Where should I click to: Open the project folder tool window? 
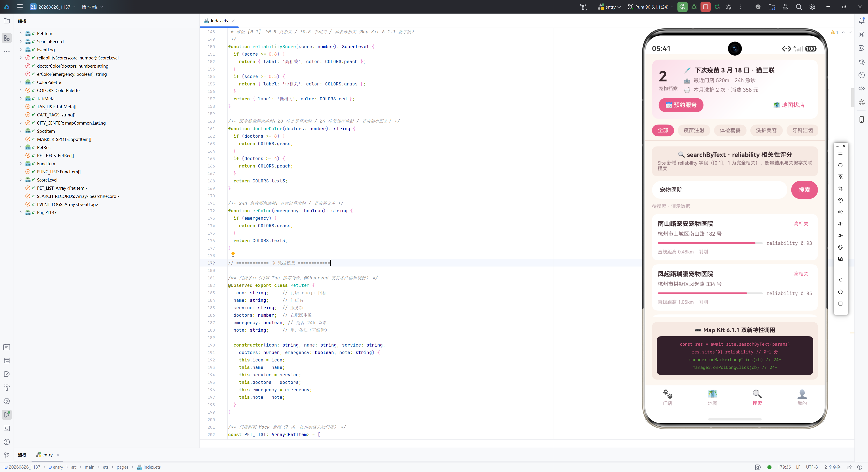7,21
